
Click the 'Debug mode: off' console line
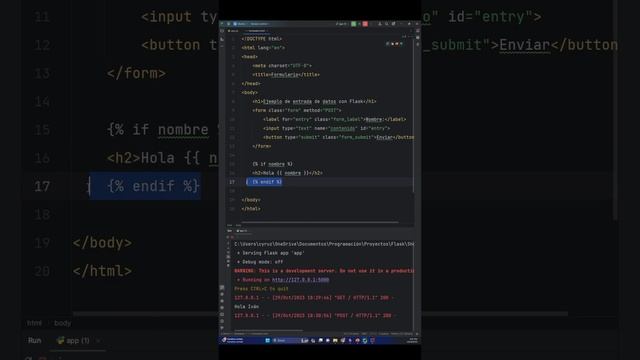pyautogui.click(x=260, y=262)
